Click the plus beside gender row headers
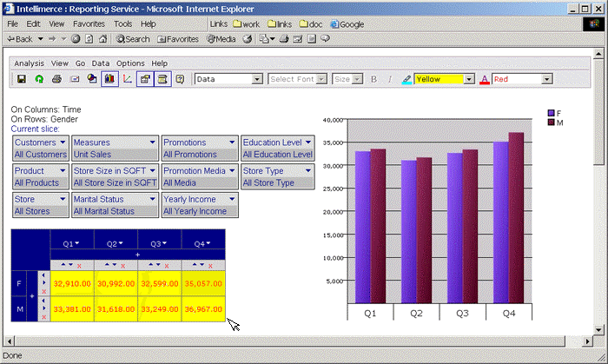 click(x=32, y=296)
